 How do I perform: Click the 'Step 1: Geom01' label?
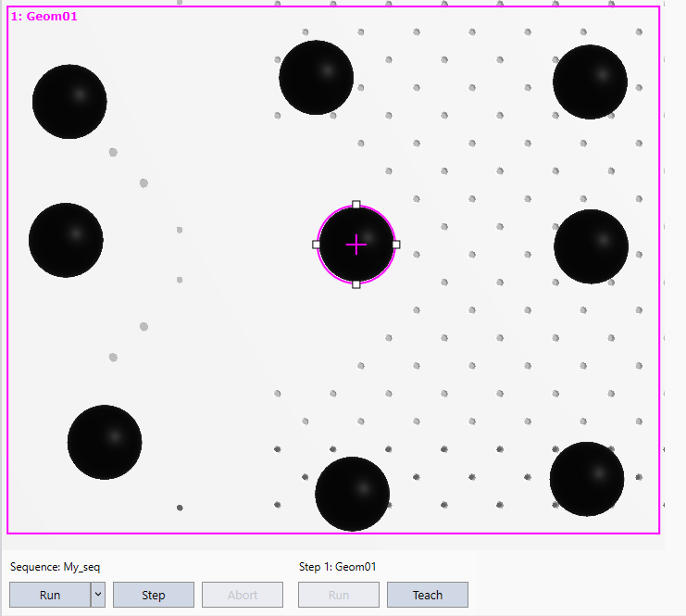coord(337,567)
